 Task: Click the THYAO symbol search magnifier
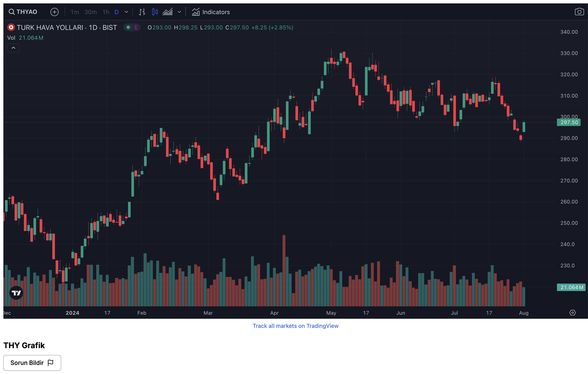[x=11, y=12]
